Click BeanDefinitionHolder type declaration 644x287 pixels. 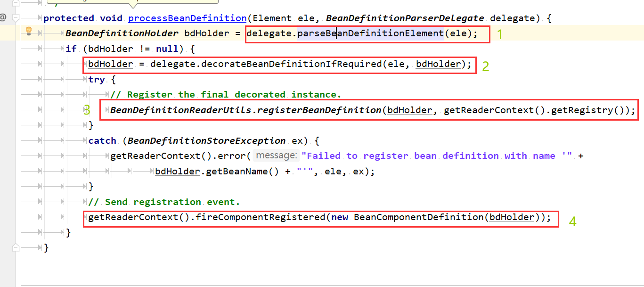(122, 33)
